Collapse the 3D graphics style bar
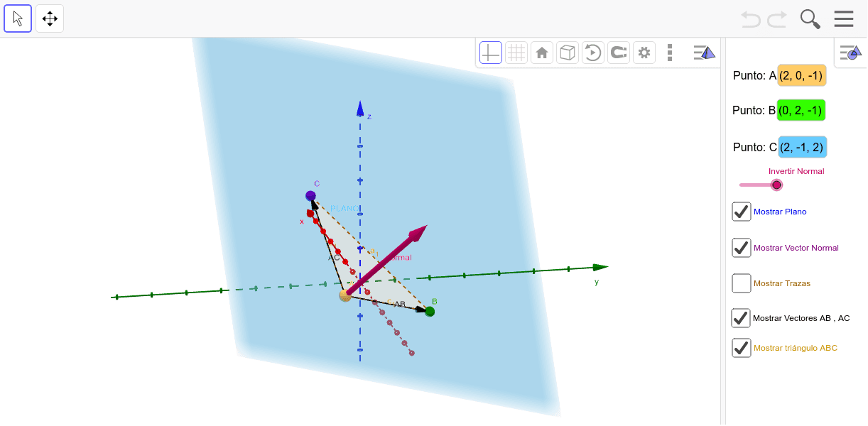 click(x=704, y=53)
